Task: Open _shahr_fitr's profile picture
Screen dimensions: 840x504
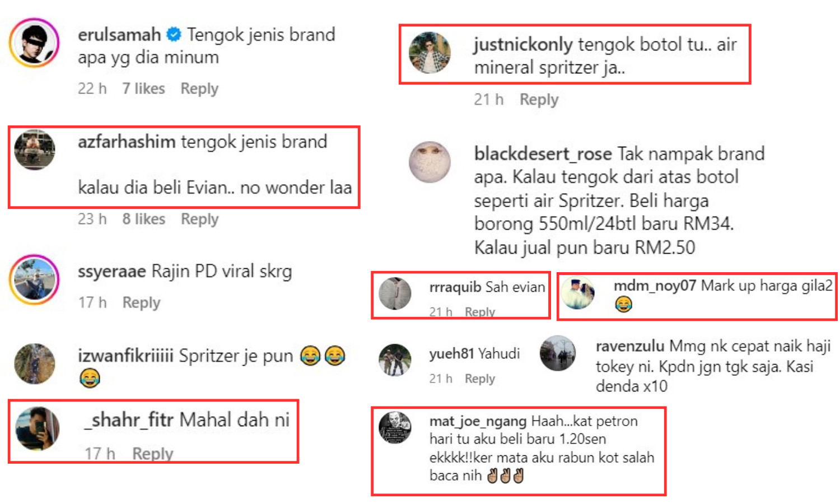Action: point(38,428)
